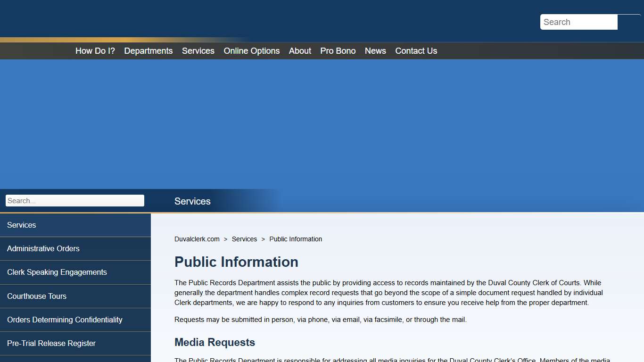Click Orders Determining Confidentiality link
Image resolution: width=644 pixels, height=362 pixels.
65,320
